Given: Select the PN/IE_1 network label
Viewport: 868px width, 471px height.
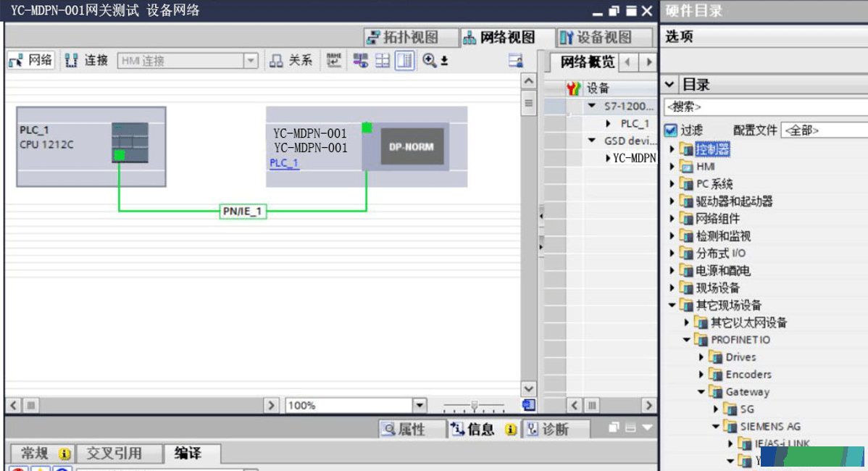Looking at the screenshot, I should pos(243,212).
